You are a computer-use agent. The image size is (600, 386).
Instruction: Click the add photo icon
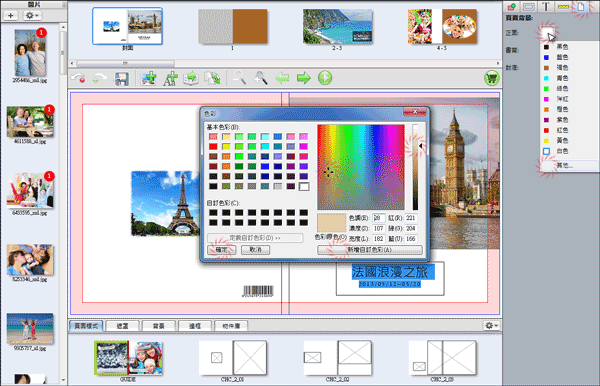coord(149,78)
